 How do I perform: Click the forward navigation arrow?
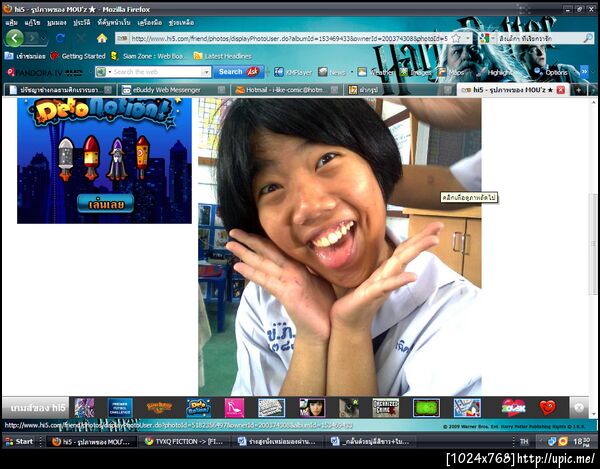33,38
